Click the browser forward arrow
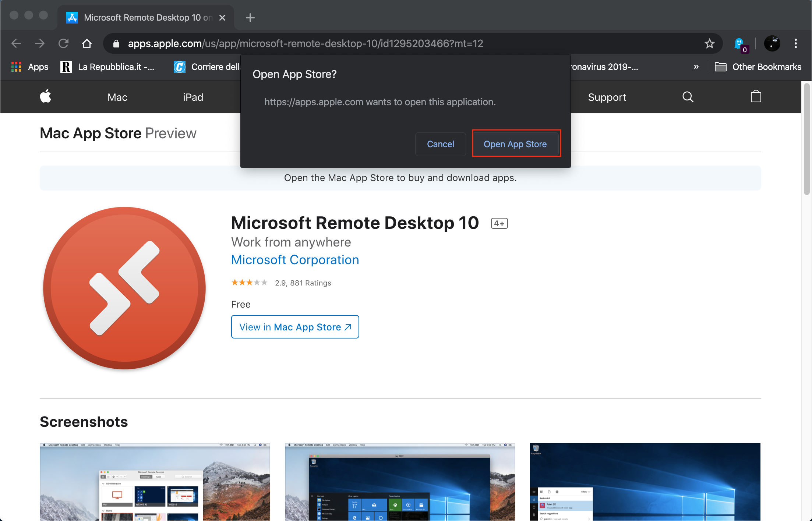 pyautogui.click(x=40, y=43)
